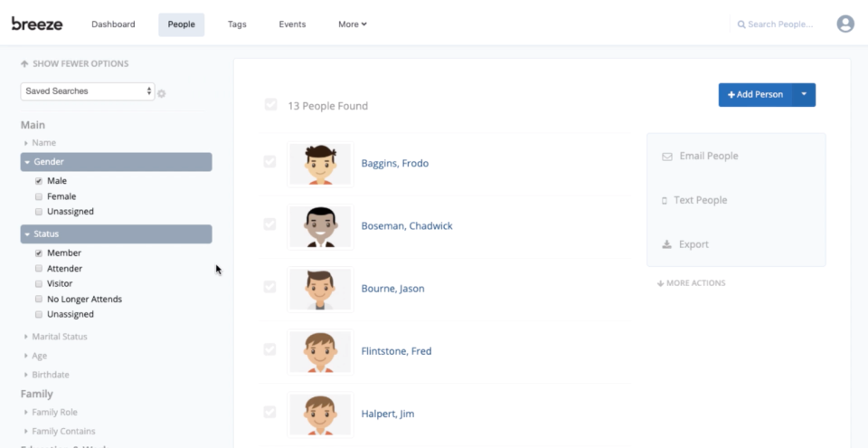Image resolution: width=868 pixels, height=448 pixels.
Task: Open Chadwick Boseman profile photo
Action: (320, 227)
